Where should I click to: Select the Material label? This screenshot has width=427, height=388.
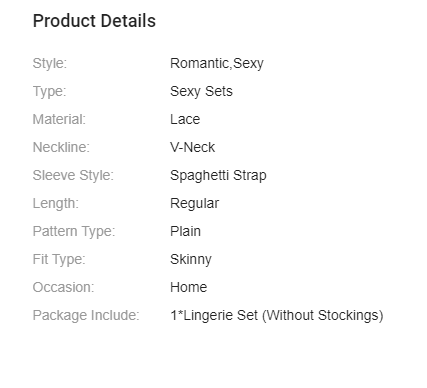59,119
